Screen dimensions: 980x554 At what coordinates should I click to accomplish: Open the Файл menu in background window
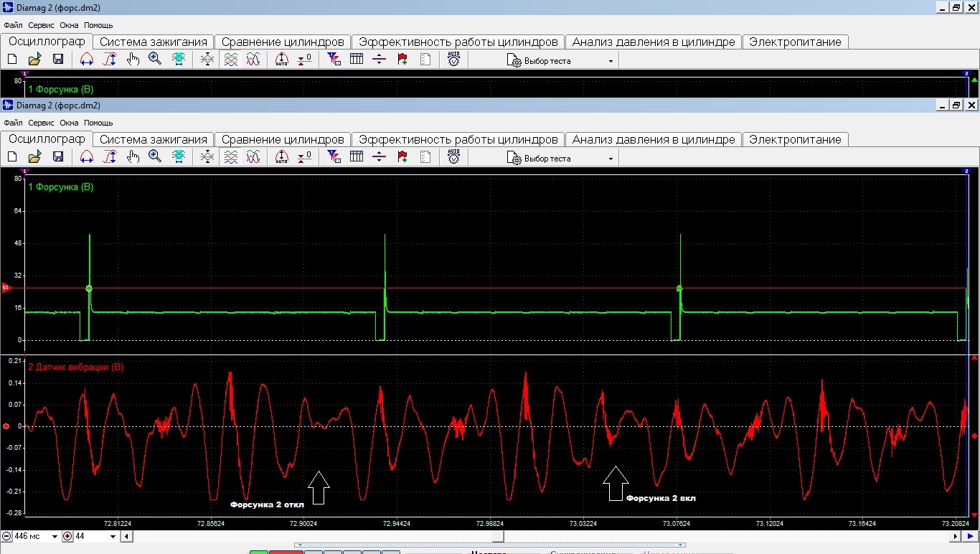(x=13, y=25)
